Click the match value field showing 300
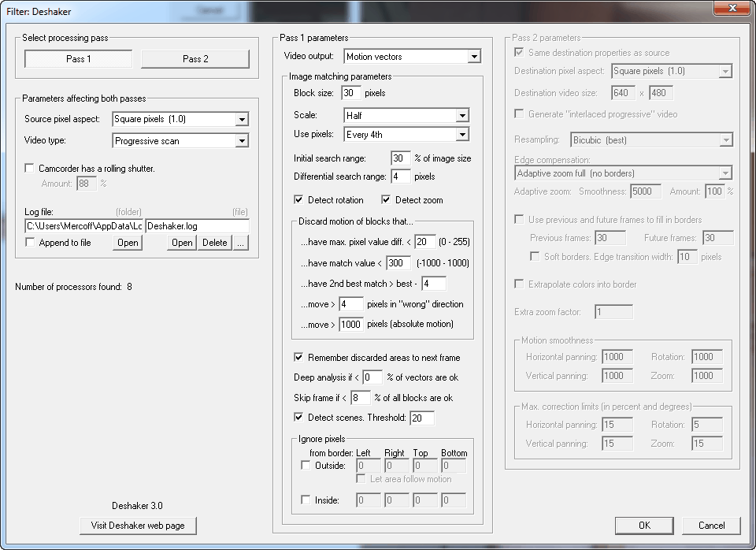This screenshot has width=756, height=550. [398, 263]
